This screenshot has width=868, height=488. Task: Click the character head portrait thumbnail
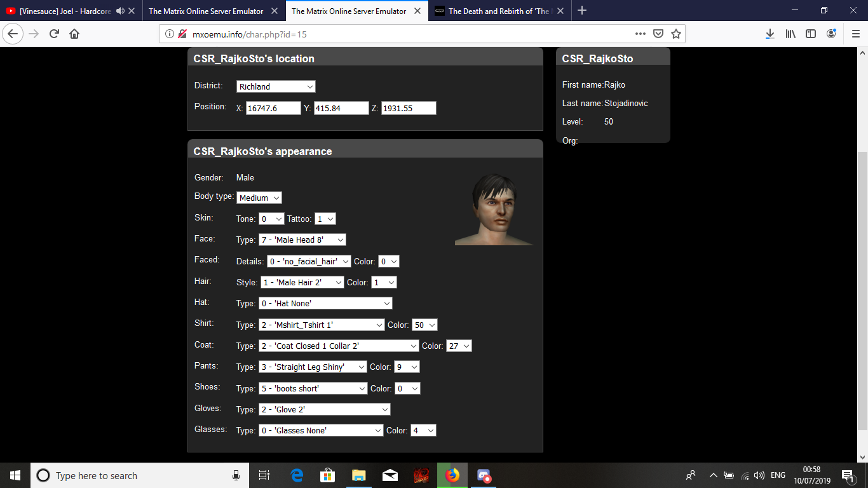coord(494,209)
